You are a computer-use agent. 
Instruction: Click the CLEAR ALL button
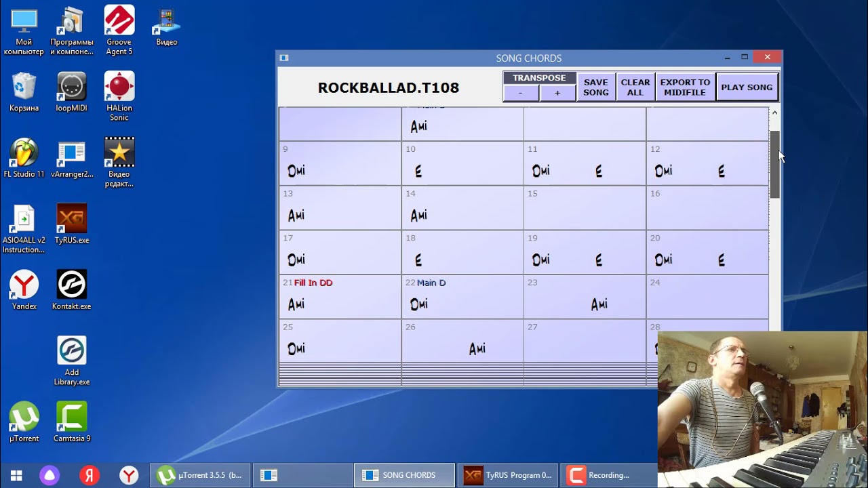635,87
